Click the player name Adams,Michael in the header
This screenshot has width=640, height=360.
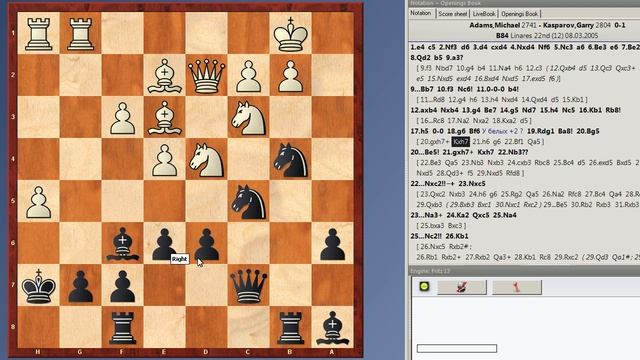point(494,25)
